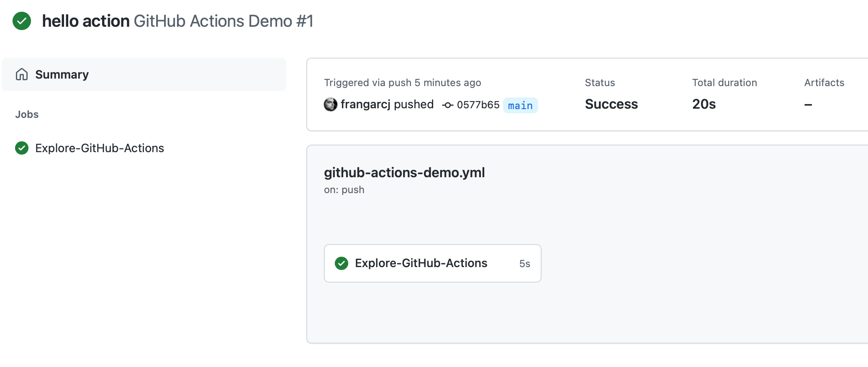Click green check icon of sidebar Explore-GitHub-Actions job
The height and width of the screenshot is (367, 868).
click(x=22, y=148)
